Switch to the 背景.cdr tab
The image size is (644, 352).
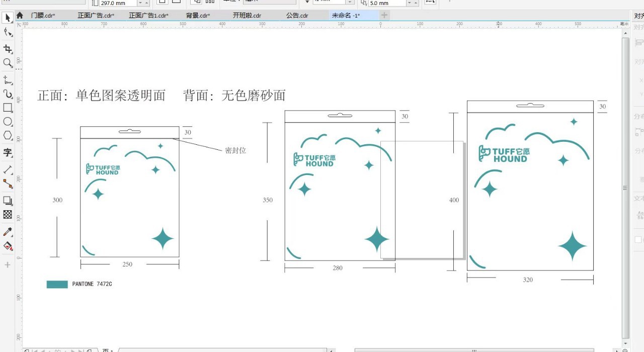click(198, 16)
